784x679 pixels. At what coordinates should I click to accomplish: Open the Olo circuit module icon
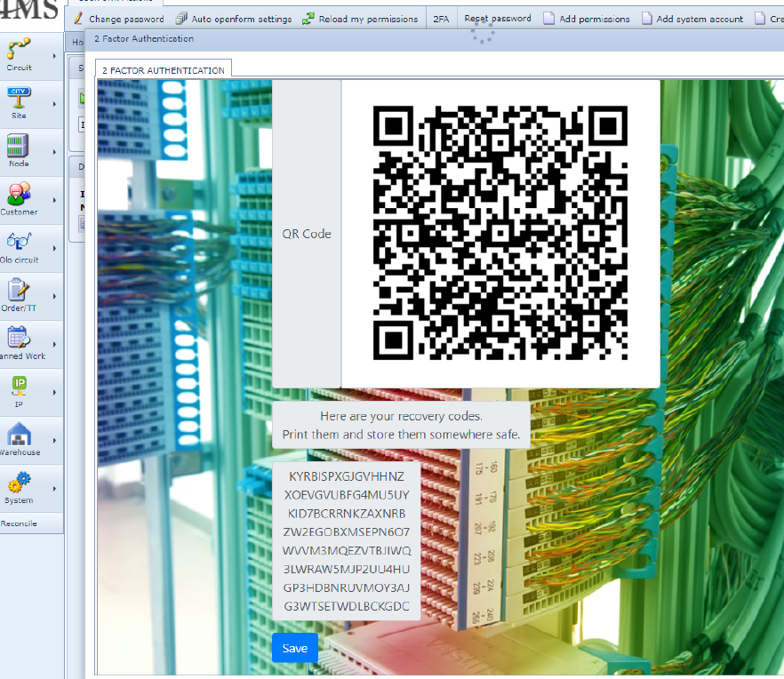pyautogui.click(x=19, y=242)
